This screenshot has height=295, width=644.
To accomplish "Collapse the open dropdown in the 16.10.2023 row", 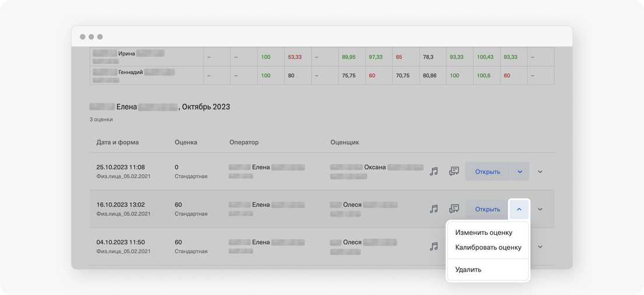I will pos(519,209).
